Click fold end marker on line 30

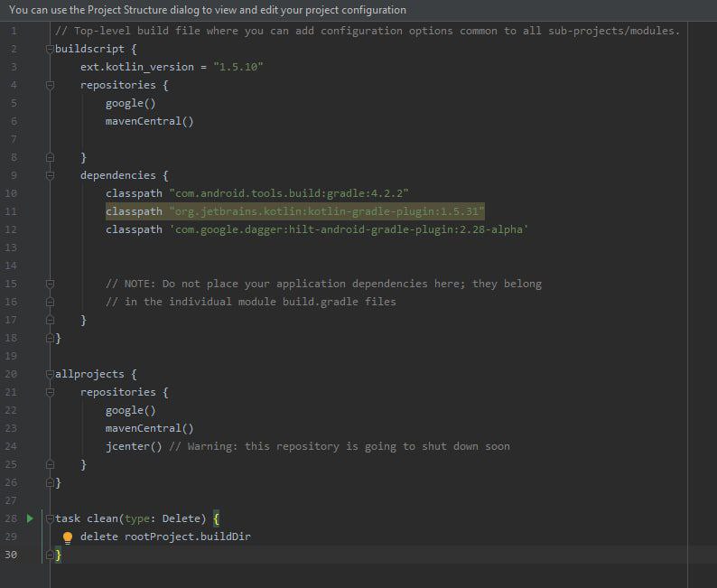(x=51, y=555)
